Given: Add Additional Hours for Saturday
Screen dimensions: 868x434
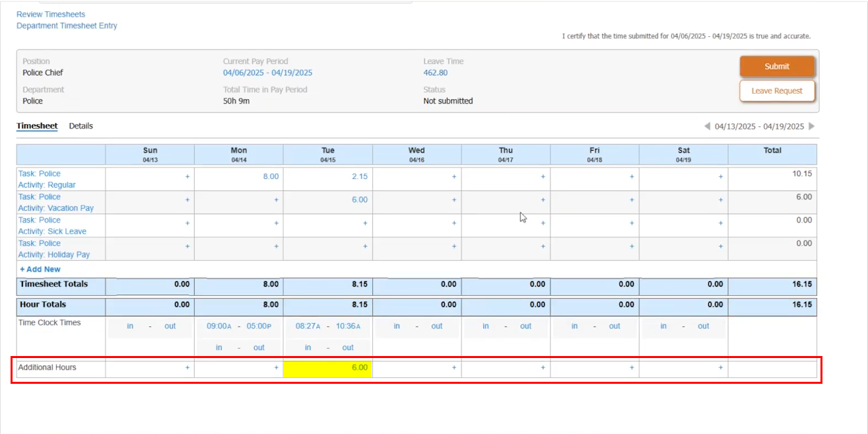Looking at the screenshot, I should tap(721, 367).
